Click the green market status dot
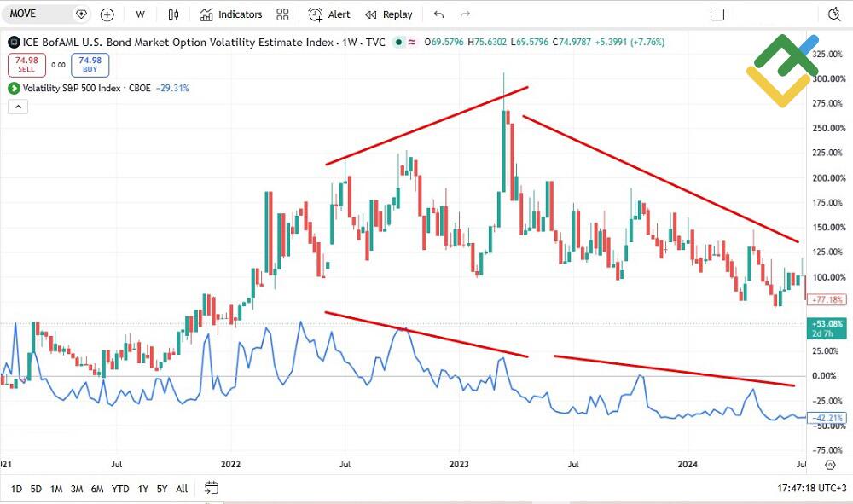 pyautogui.click(x=398, y=42)
